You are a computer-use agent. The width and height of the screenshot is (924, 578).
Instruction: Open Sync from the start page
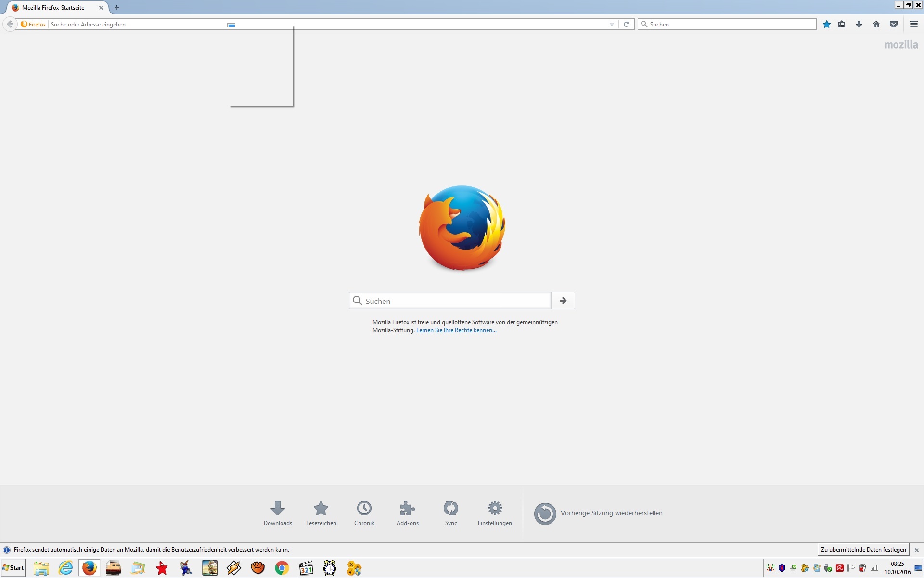(451, 513)
